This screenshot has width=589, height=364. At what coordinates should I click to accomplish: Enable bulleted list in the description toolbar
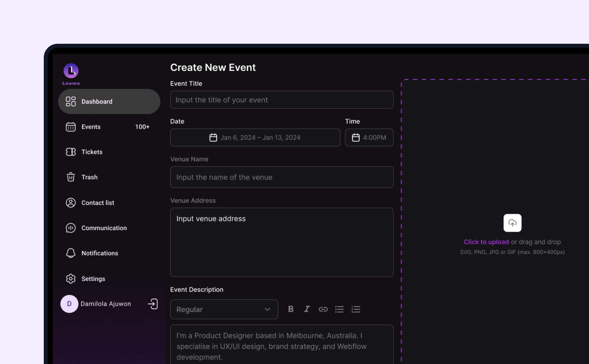point(339,309)
